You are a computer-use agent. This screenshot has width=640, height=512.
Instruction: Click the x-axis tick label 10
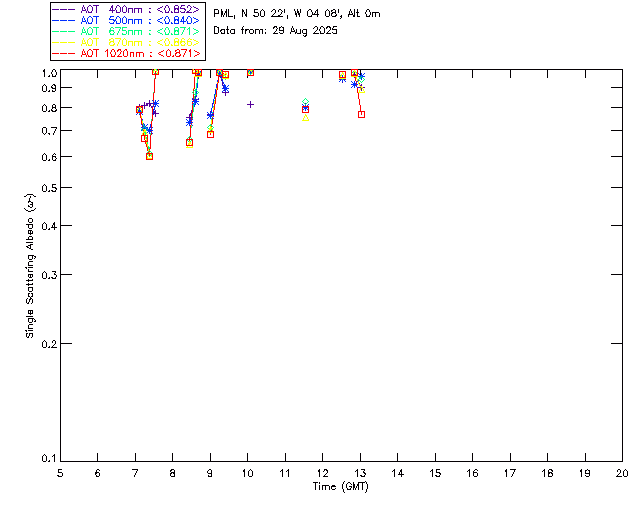[x=247, y=473]
